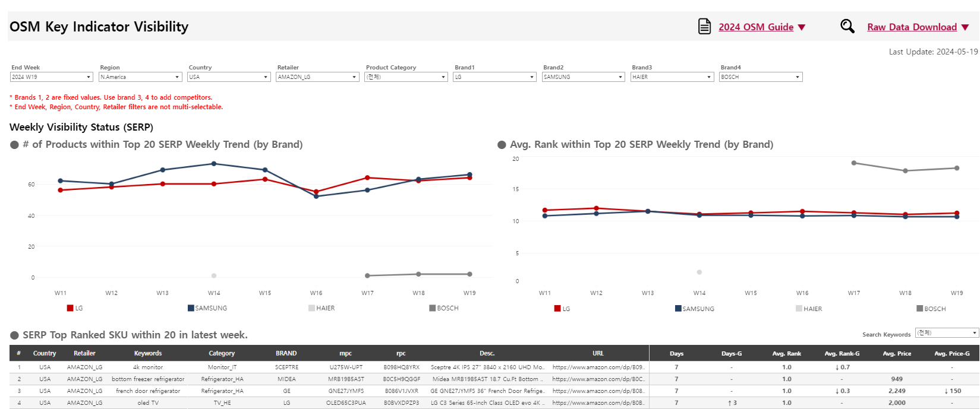
Task: Click the gray bullet beside Avg. Rank chart title
Action: (x=502, y=145)
